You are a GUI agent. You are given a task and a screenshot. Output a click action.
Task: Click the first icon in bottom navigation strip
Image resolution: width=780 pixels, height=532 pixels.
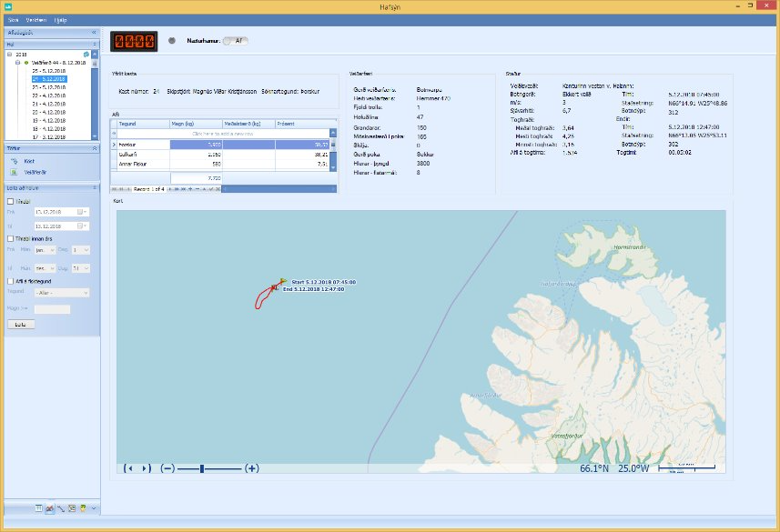coord(41,507)
